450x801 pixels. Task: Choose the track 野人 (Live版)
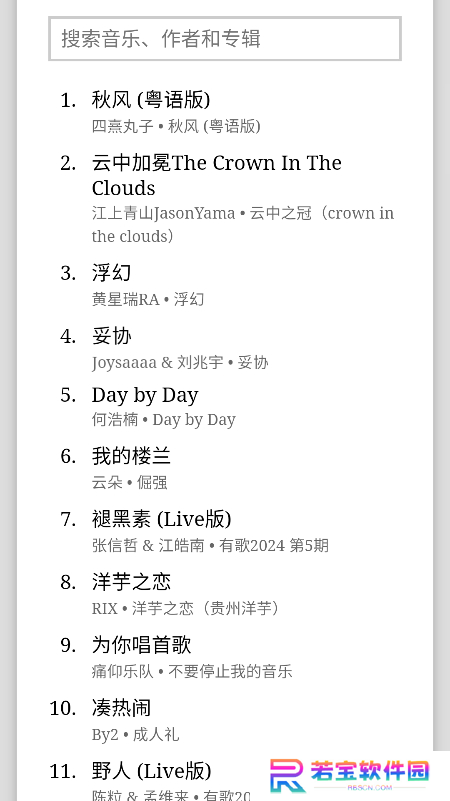click(151, 771)
